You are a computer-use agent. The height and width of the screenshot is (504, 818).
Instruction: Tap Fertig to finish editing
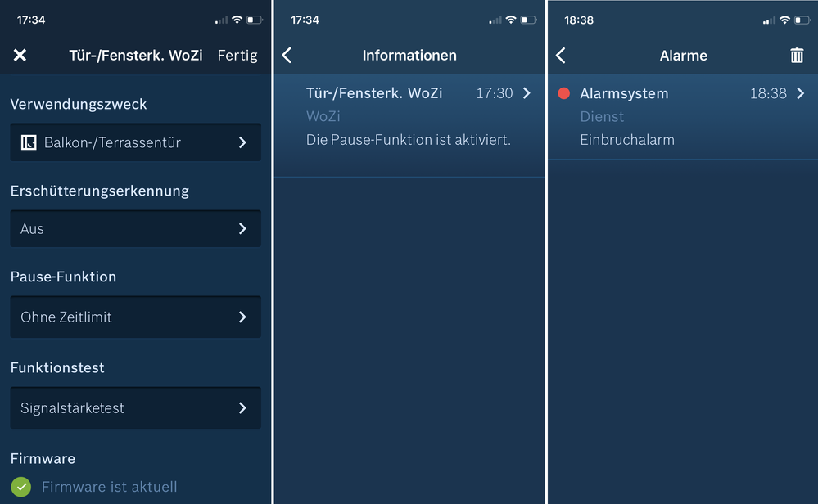pyautogui.click(x=237, y=55)
